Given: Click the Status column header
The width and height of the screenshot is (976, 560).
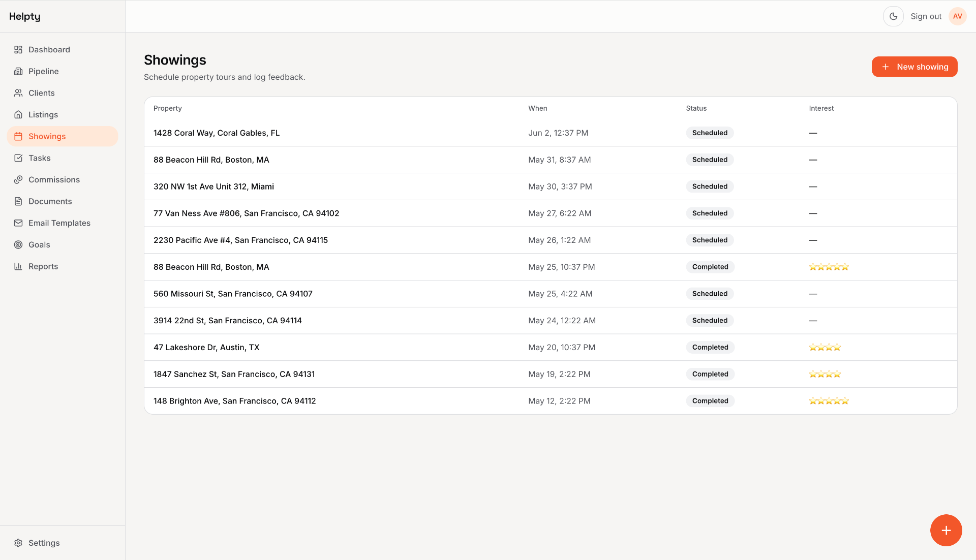Looking at the screenshot, I should coord(696,109).
